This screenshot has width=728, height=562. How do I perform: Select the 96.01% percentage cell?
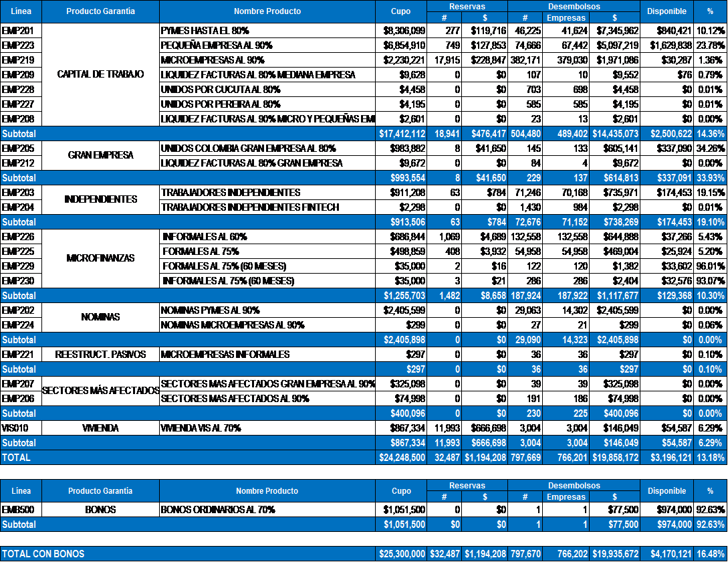pos(710,266)
